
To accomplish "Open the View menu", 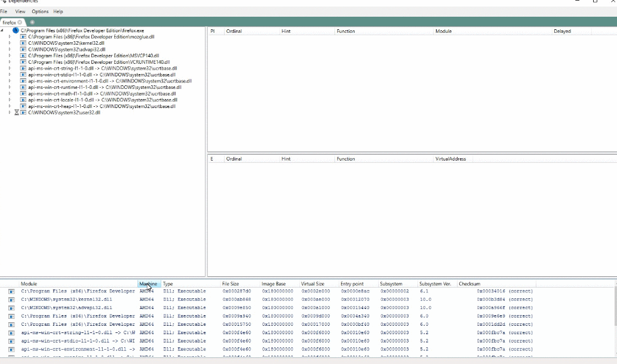I will coord(20,11).
